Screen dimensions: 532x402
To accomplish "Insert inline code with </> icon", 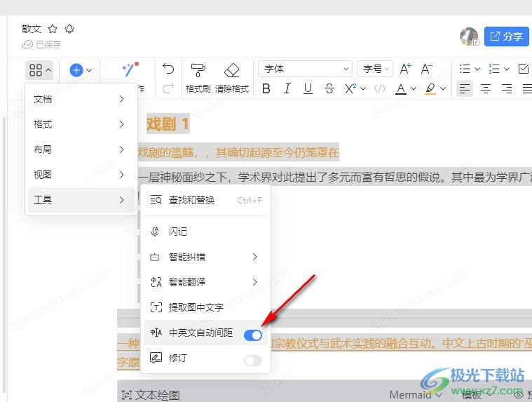I will tap(380, 89).
